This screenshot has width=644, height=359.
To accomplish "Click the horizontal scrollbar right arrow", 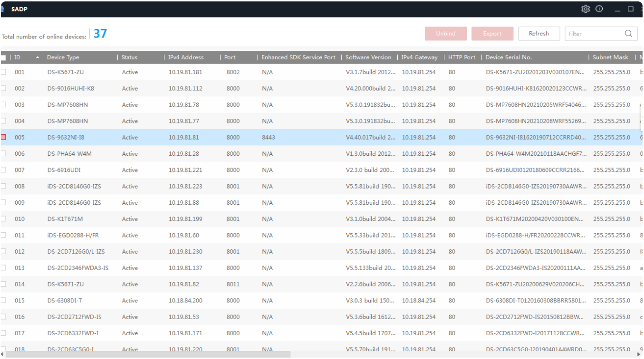I will [640, 354].
